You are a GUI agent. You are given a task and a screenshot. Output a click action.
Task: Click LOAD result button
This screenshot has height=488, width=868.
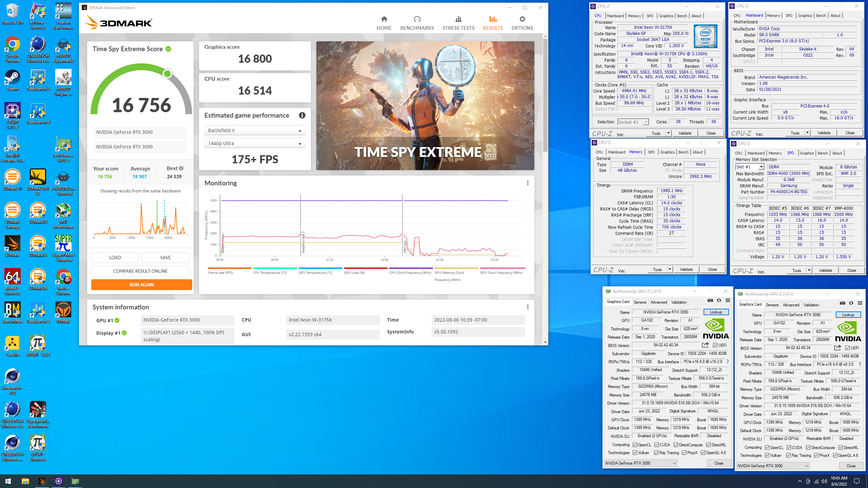(115, 258)
